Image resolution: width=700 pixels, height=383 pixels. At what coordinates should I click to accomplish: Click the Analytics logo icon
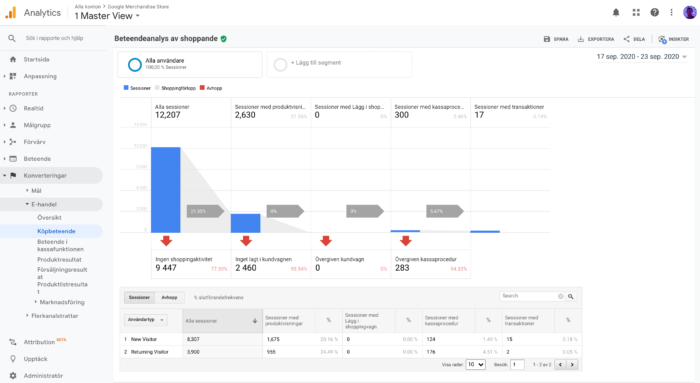click(x=11, y=12)
